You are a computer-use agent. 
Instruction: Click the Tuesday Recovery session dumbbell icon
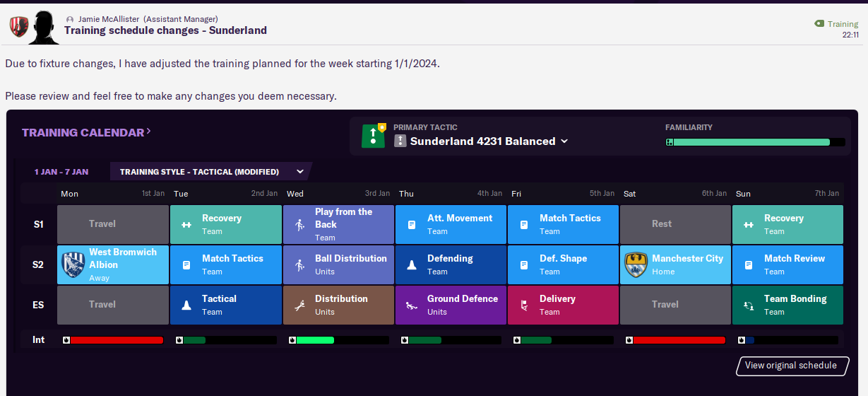point(187,224)
